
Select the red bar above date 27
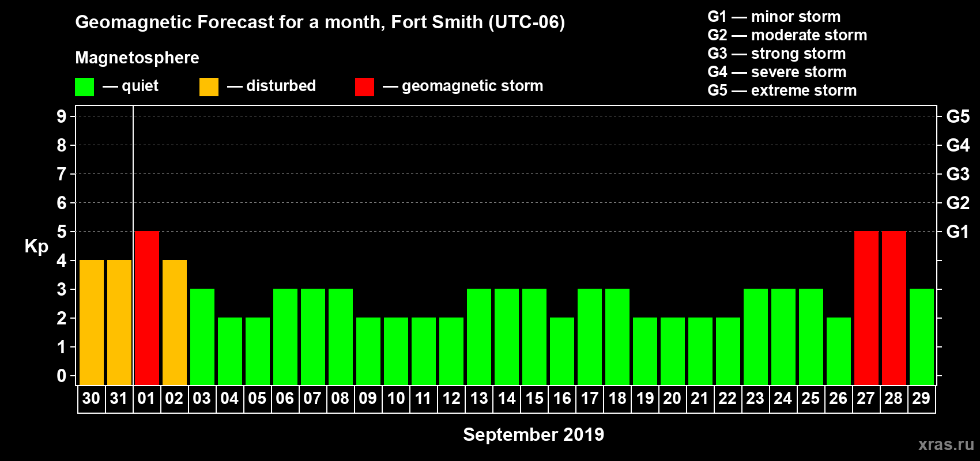[x=866, y=308]
